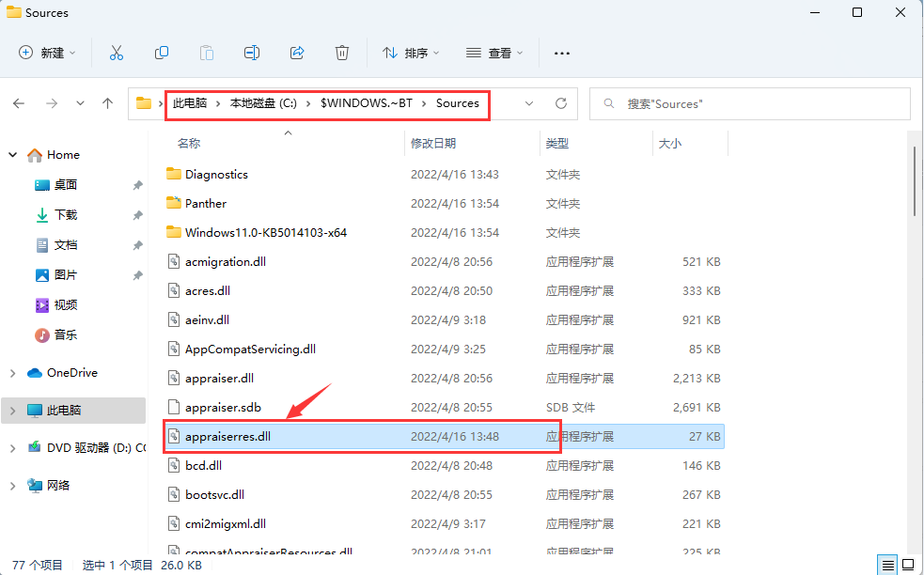Refresh the Sources folder view
Image resolution: width=924 pixels, height=575 pixels.
click(561, 103)
